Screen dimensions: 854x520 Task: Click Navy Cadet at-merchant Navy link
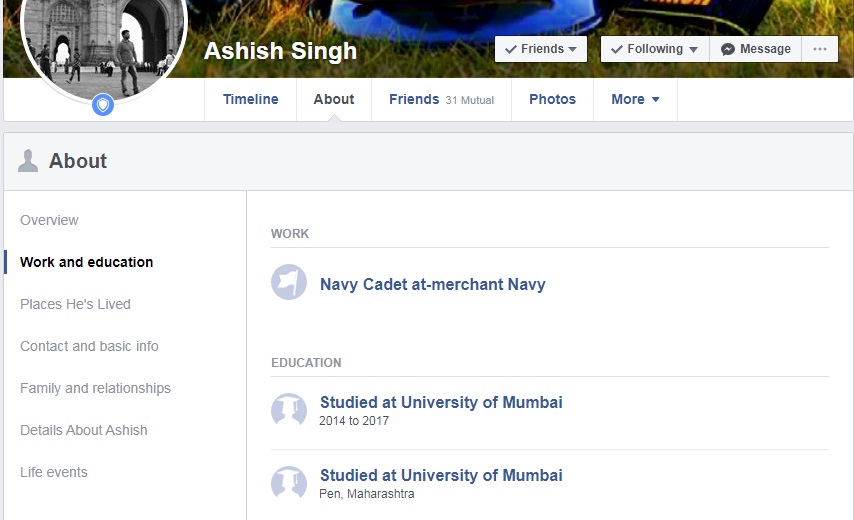pos(432,284)
